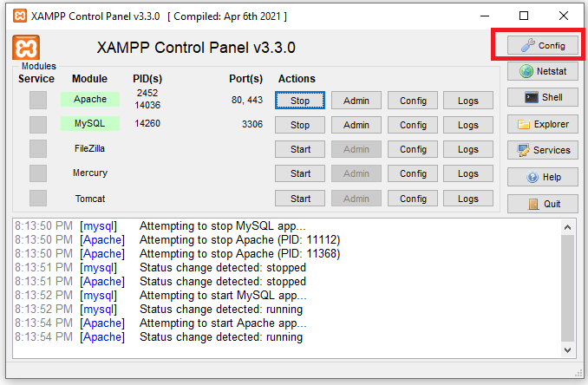Start the Mercury module
588x385 pixels.
tap(300, 173)
